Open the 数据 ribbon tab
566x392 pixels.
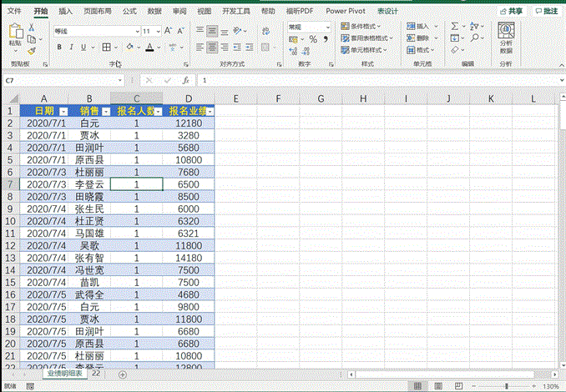pyautogui.click(x=154, y=12)
